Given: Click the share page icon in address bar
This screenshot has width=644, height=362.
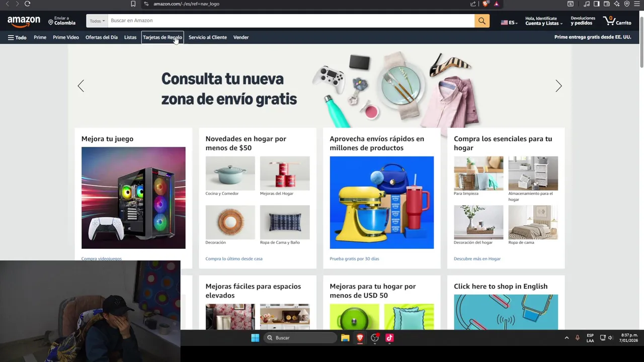Looking at the screenshot, I should point(473,4).
